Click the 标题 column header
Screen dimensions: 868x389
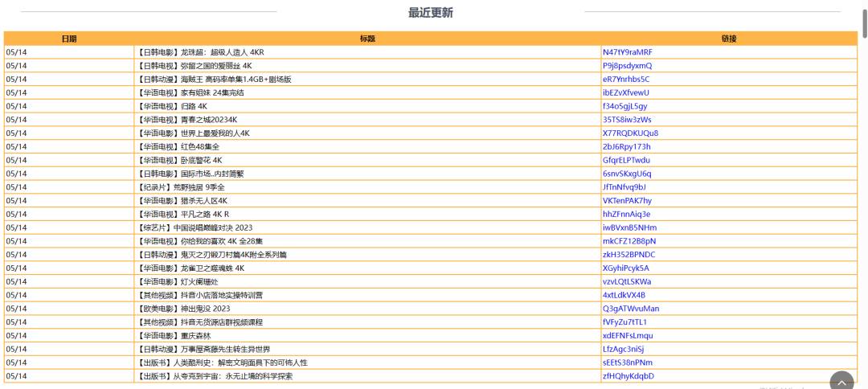(x=367, y=39)
